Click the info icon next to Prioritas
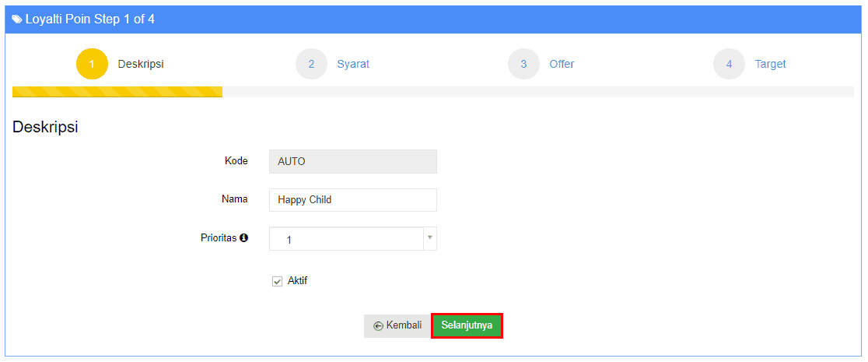 (244, 237)
